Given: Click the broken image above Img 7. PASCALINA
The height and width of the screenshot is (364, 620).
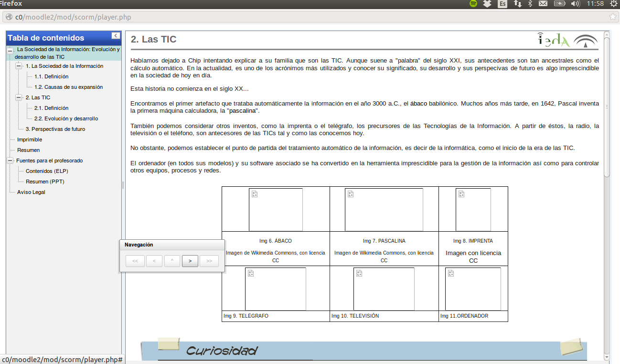Looking at the screenshot, I should click(x=384, y=210).
